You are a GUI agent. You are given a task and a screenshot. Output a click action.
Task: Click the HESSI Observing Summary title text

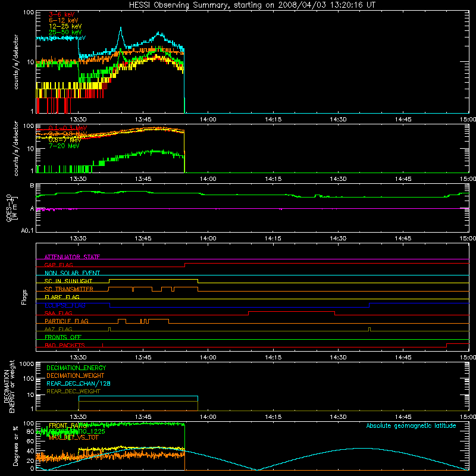(x=252, y=5)
